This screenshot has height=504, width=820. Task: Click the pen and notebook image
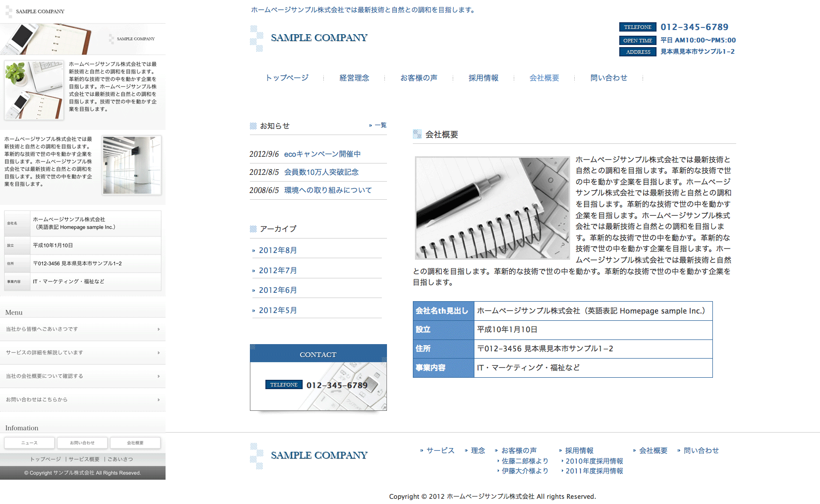coord(492,208)
